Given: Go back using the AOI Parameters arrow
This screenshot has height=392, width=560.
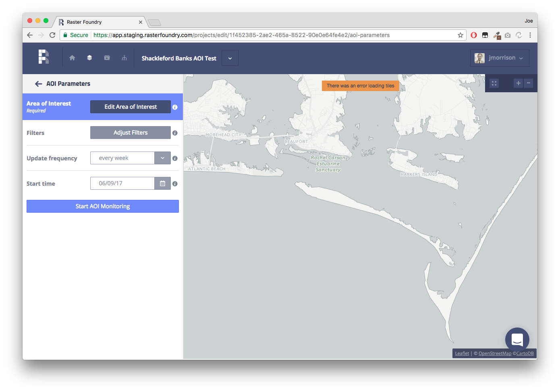Looking at the screenshot, I should point(38,83).
